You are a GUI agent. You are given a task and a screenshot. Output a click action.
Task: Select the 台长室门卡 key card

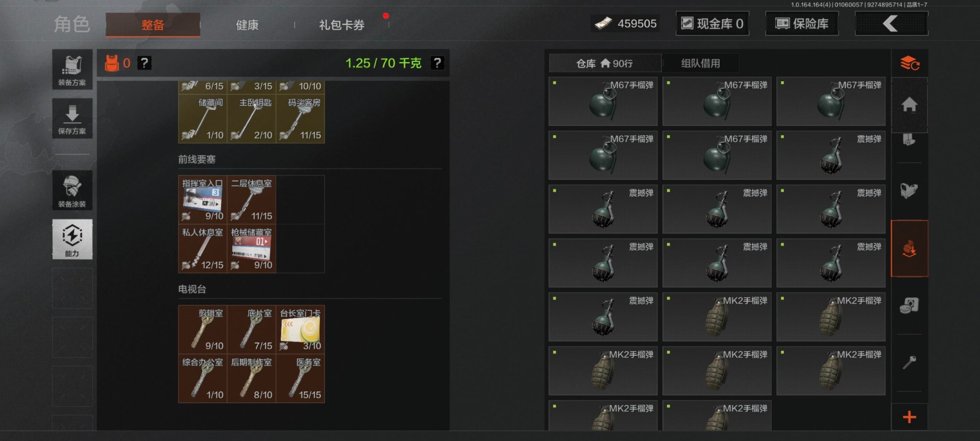(x=300, y=330)
